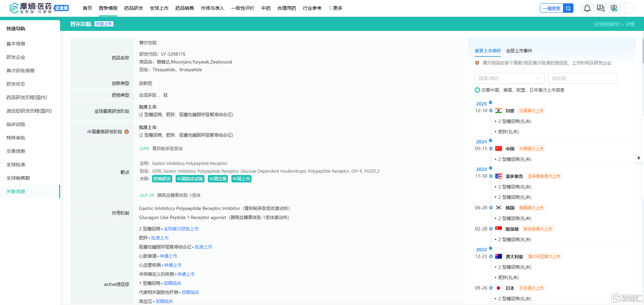Open 全球首次获批上市 link

[x=181, y=229]
